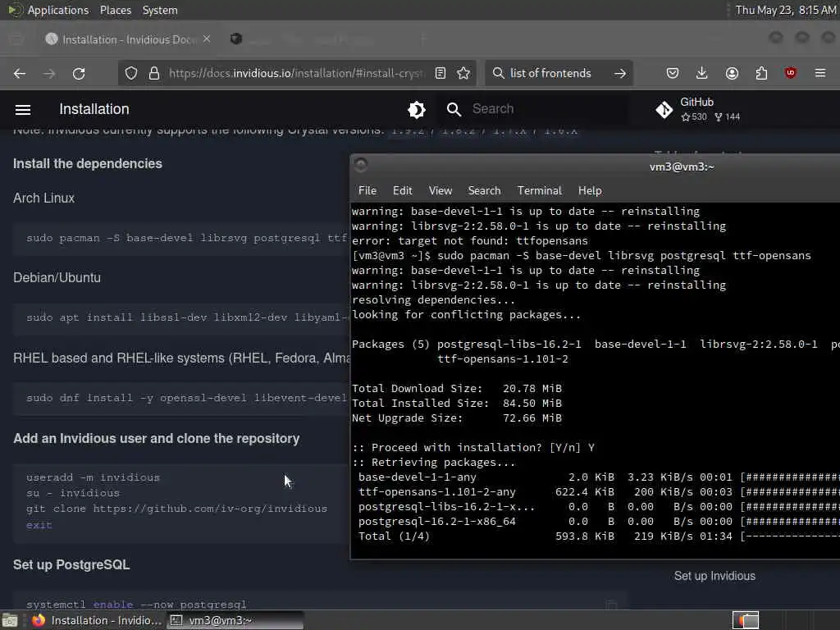Screen dimensions: 840x630
Task: Click the 'Install the dependencies' heading
Action: pos(88,163)
